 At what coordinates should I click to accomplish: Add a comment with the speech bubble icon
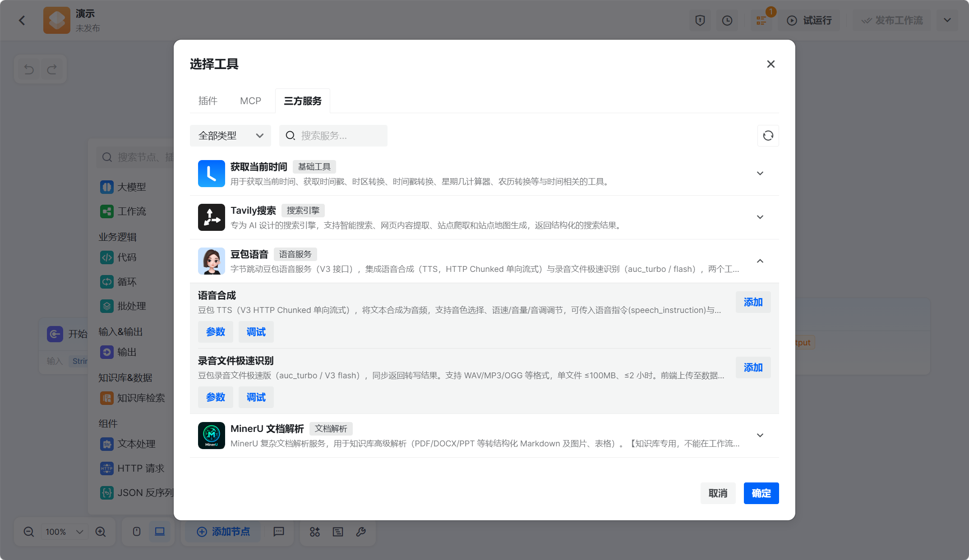279,532
